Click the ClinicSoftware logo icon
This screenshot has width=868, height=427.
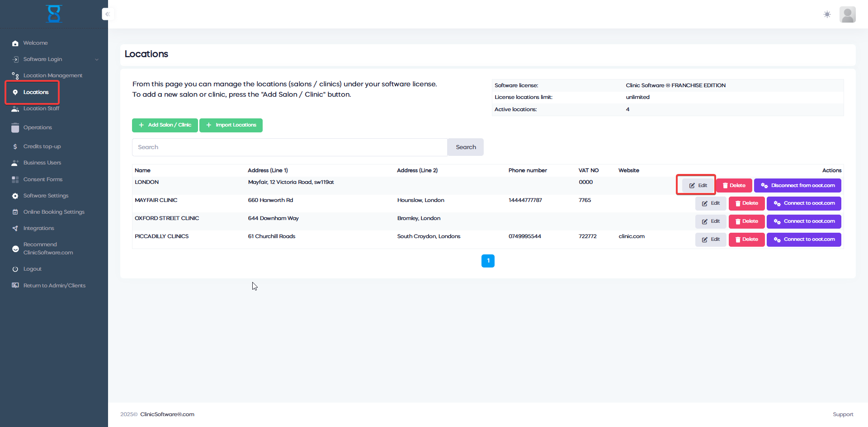54,14
